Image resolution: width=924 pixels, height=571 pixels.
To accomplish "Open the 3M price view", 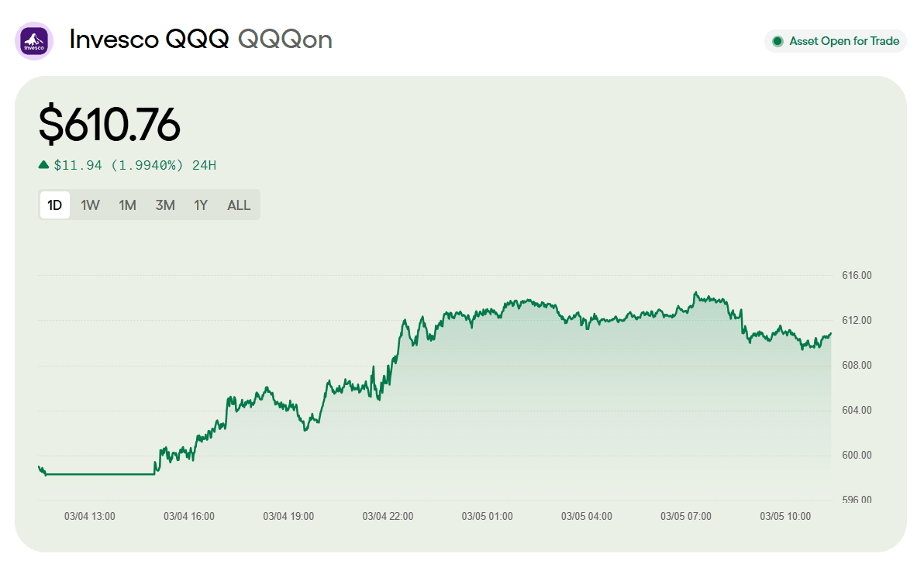I will [x=164, y=205].
